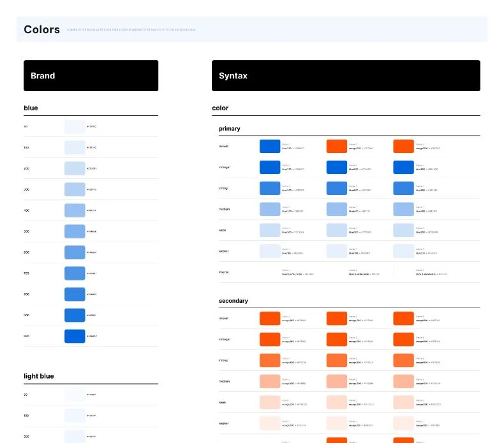Select the blue 400 color swatch
Viewport: 504px width, 443px height.
pyautogui.click(x=75, y=210)
